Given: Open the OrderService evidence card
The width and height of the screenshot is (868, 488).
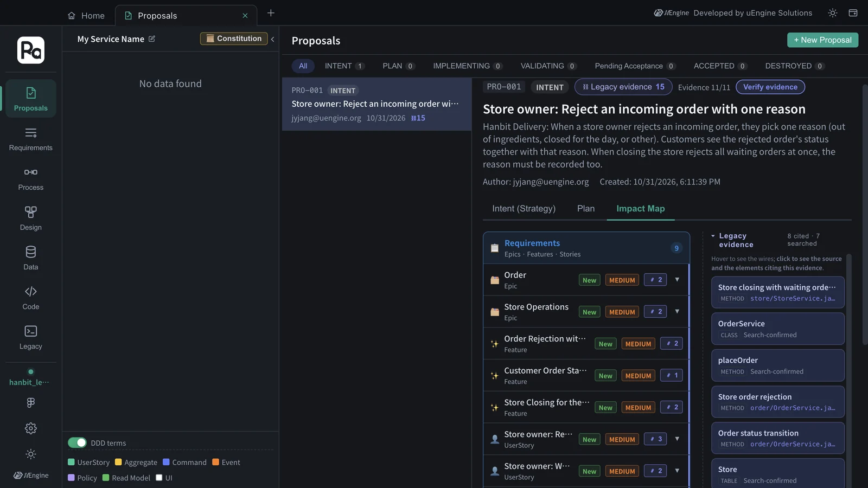Looking at the screenshot, I should tap(777, 329).
